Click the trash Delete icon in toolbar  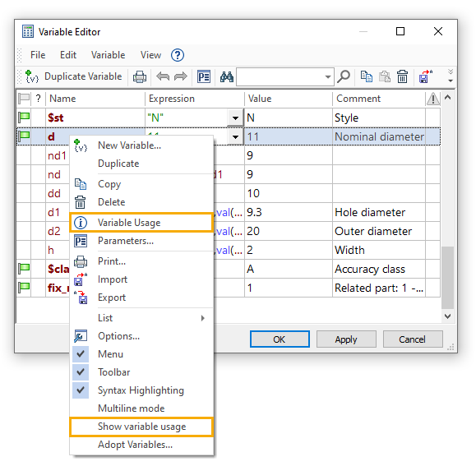click(403, 76)
